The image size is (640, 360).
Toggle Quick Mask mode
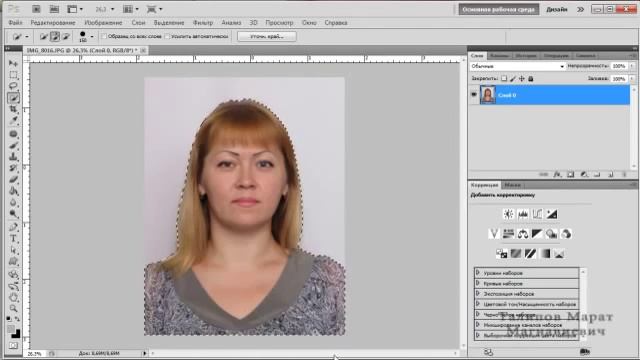[x=13, y=346]
